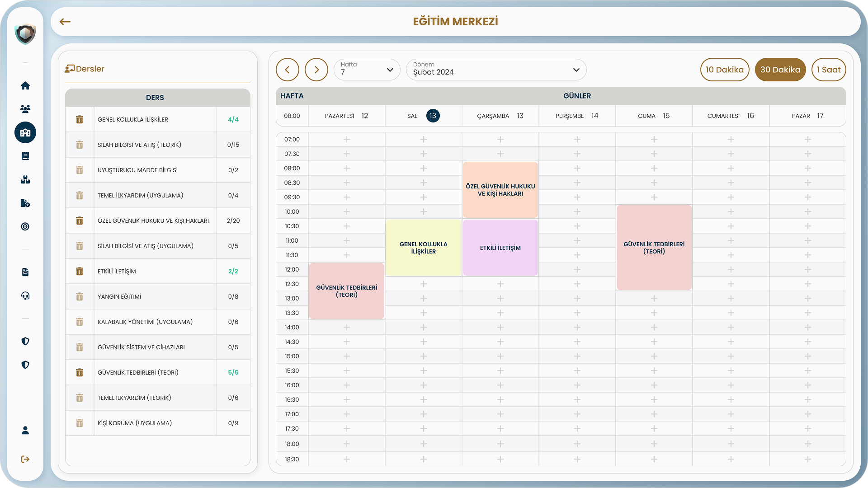Viewport: 868px width, 488px height.
Task: Select SALI day 13 in the week header
Action: coord(423,116)
